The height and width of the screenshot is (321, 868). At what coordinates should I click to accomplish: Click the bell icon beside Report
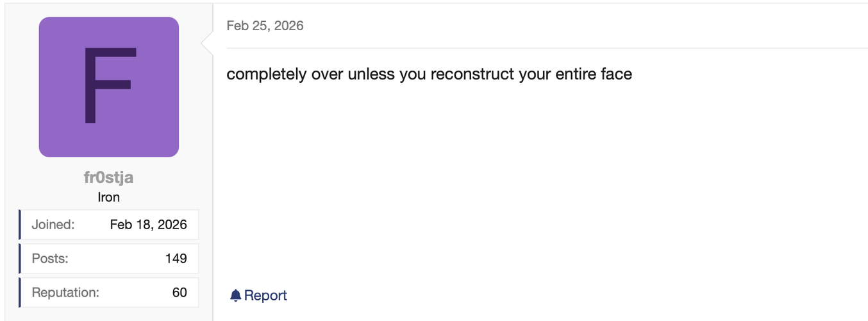235,295
